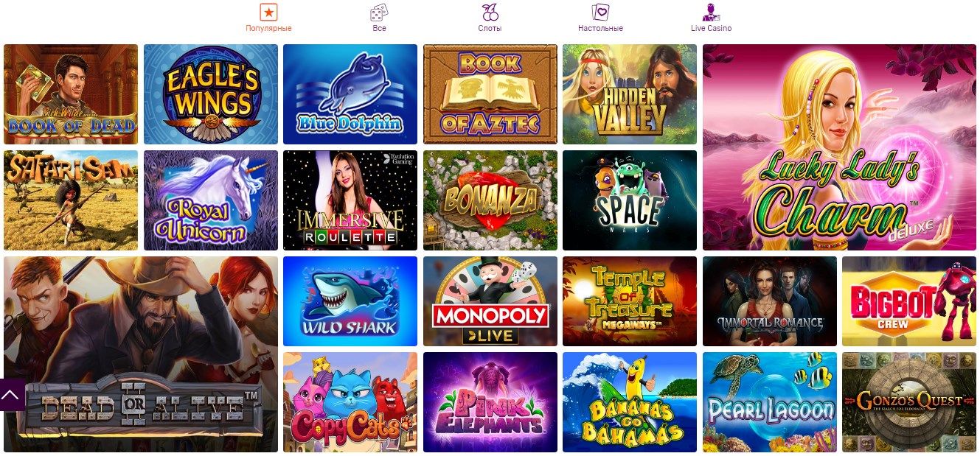The height and width of the screenshot is (456, 980).
Task: Open the Все dice category icon
Action: (379, 12)
